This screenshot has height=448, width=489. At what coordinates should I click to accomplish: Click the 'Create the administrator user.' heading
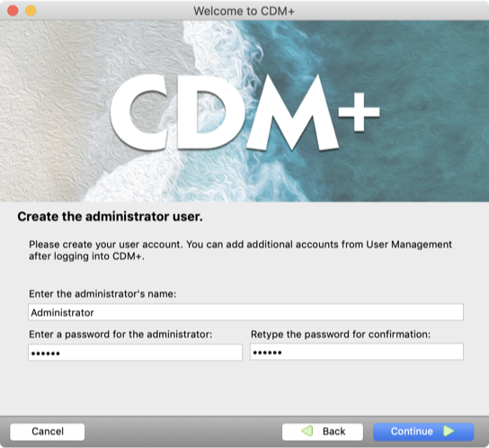pyautogui.click(x=110, y=217)
